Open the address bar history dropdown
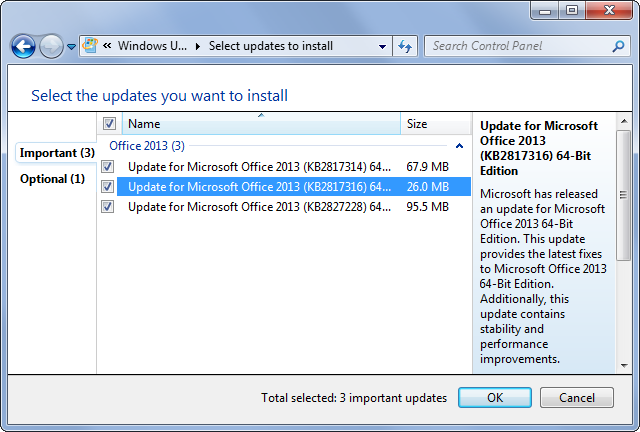The image size is (640, 432). click(383, 46)
